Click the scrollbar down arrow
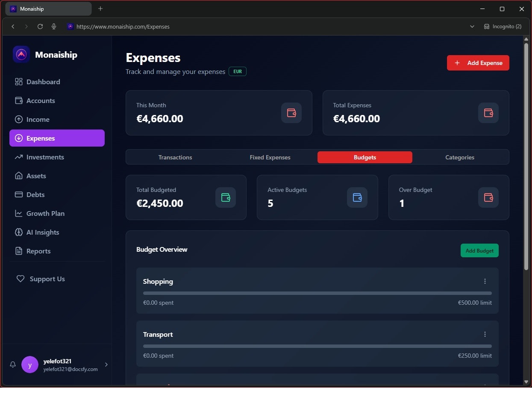532x415 pixels. click(526, 382)
